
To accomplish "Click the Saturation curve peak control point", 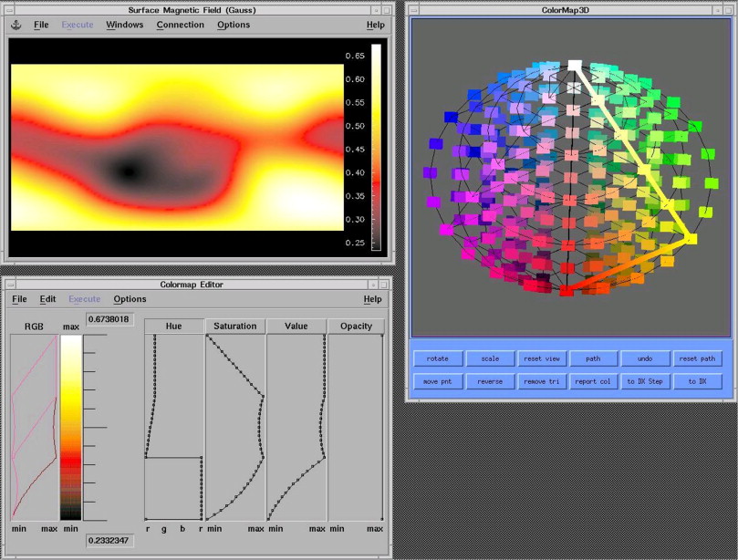I will (x=263, y=396).
